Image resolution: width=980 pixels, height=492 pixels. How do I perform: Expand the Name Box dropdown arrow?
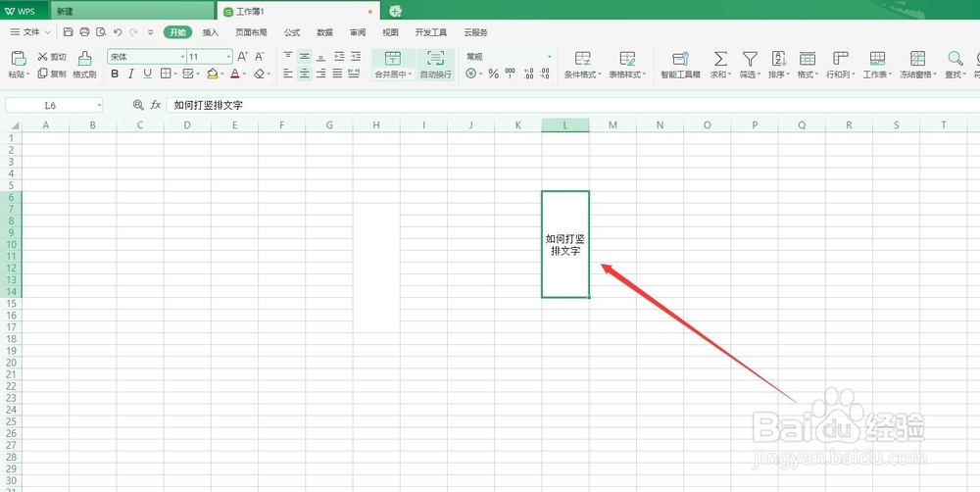(x=99, y=106)
